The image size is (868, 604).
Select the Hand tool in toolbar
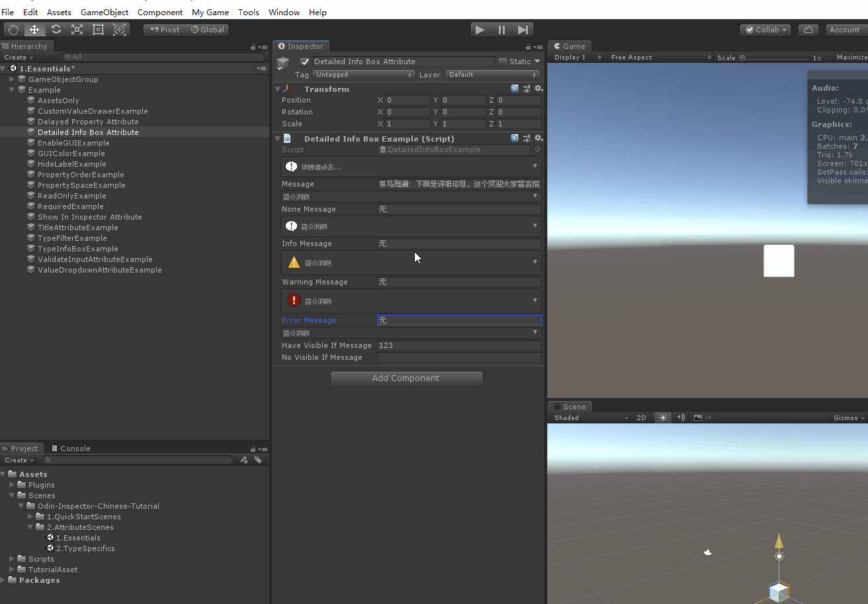[13, 30]
